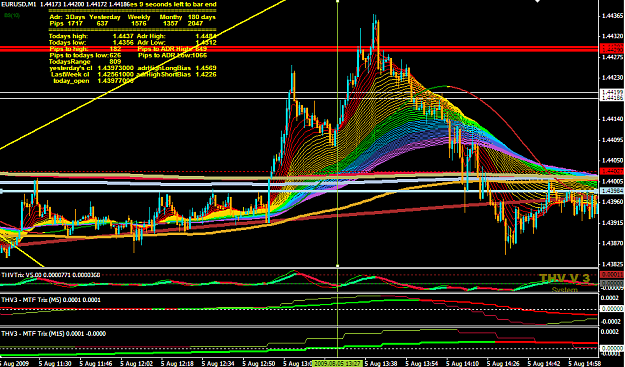Click the 'Monthy' ADR column header
The image size is (625, 367).
(x=171, y=17)
